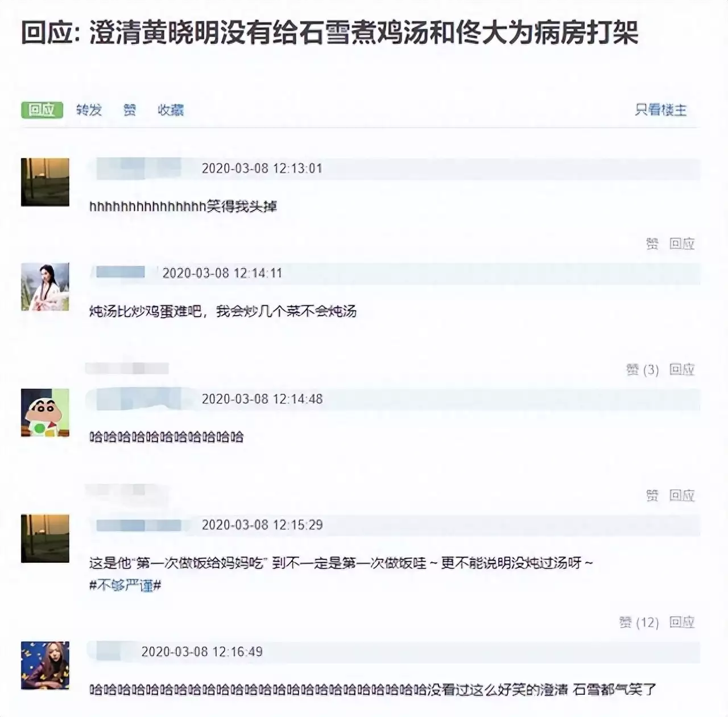Reply to the 12:14:48 哈哈哈 comment
Screen dimensions: 728x717
(x=682, y=496)
